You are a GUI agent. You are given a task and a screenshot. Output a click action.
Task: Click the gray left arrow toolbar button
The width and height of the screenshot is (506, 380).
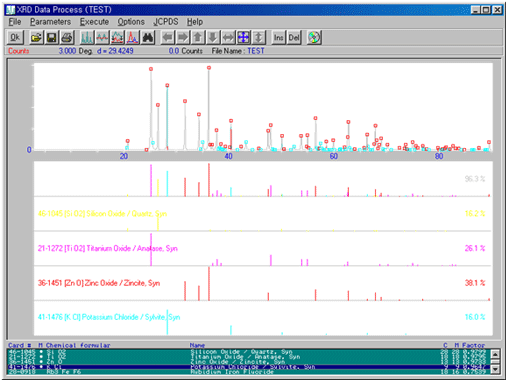pos(168,37)
